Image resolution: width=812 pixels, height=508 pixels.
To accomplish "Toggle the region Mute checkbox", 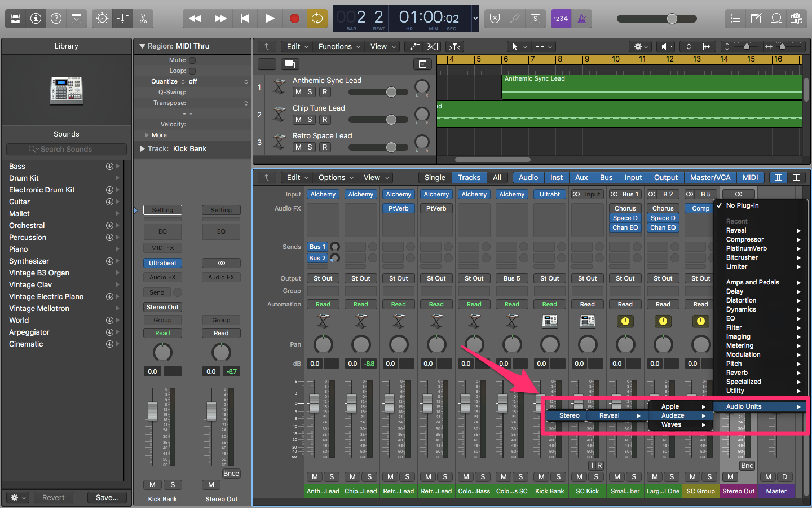I will [192, 60].
